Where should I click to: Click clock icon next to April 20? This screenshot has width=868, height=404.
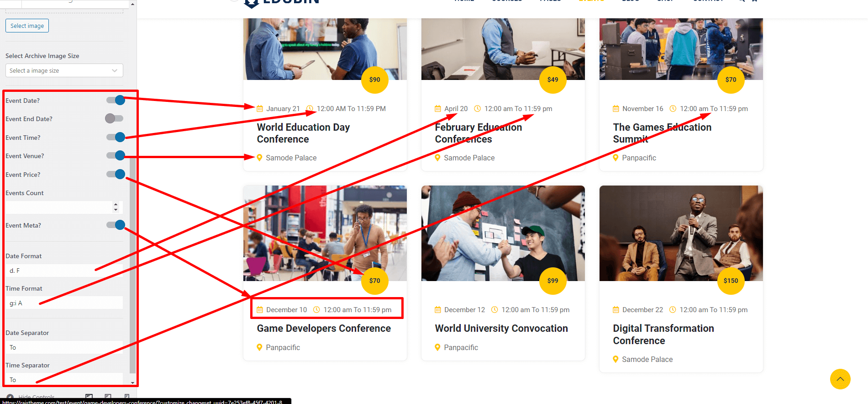point(478,109)
